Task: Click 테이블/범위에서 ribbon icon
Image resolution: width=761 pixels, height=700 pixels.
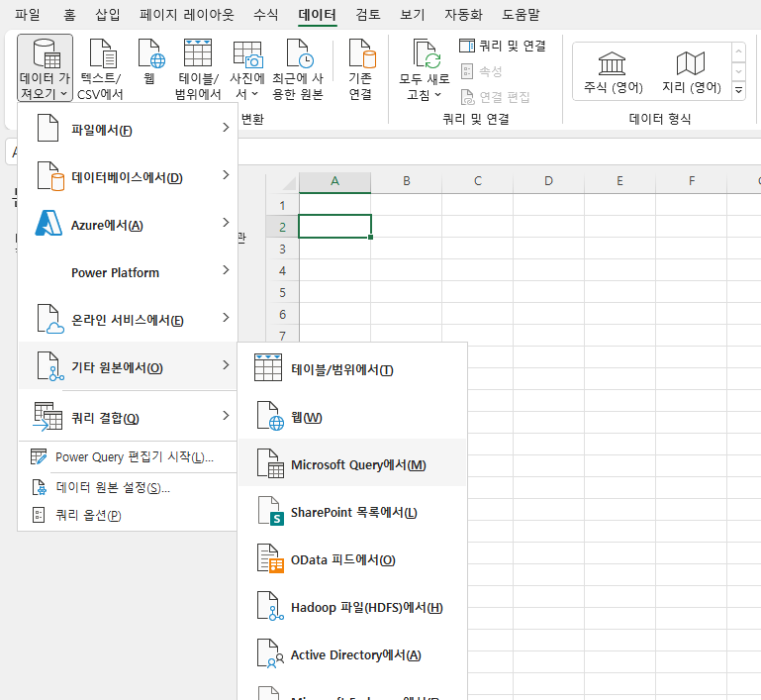Action: 198,68
